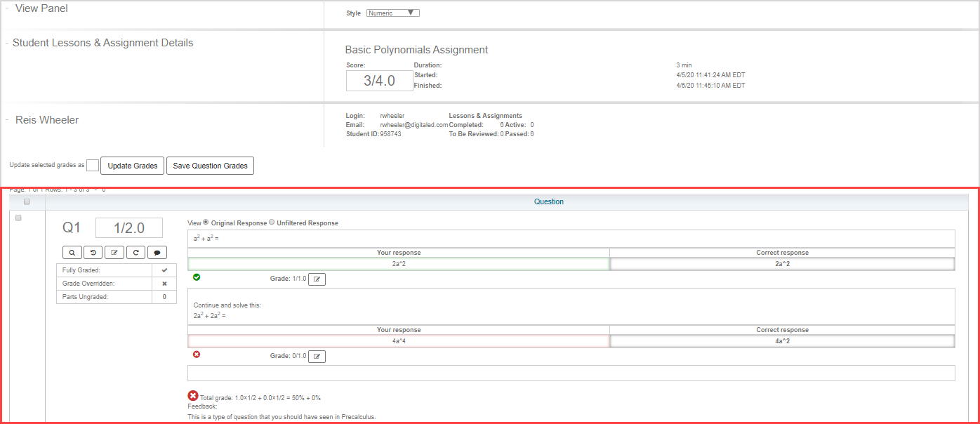Viewport: 980px width, 424px height.
Task: Edit the grade for the 4a^4 response
Action: point(317,357)
